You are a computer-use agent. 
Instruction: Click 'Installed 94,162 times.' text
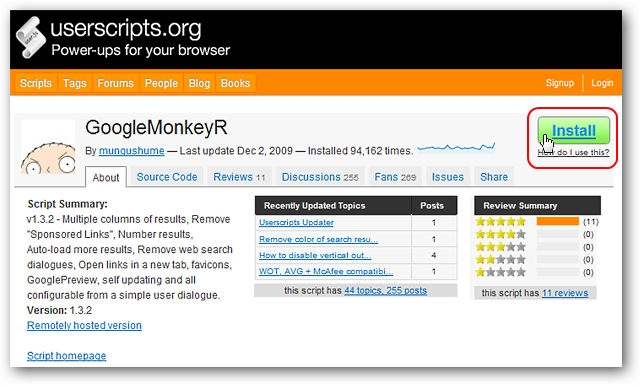click(360, 151)
